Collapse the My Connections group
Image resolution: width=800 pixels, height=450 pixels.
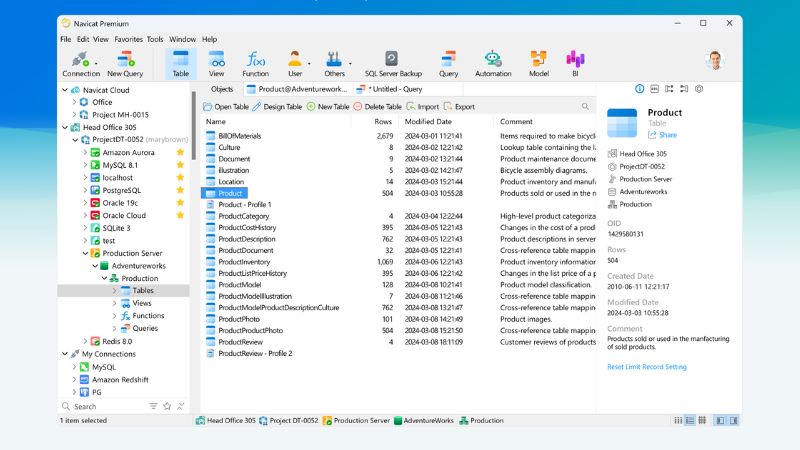click(65, 354)
